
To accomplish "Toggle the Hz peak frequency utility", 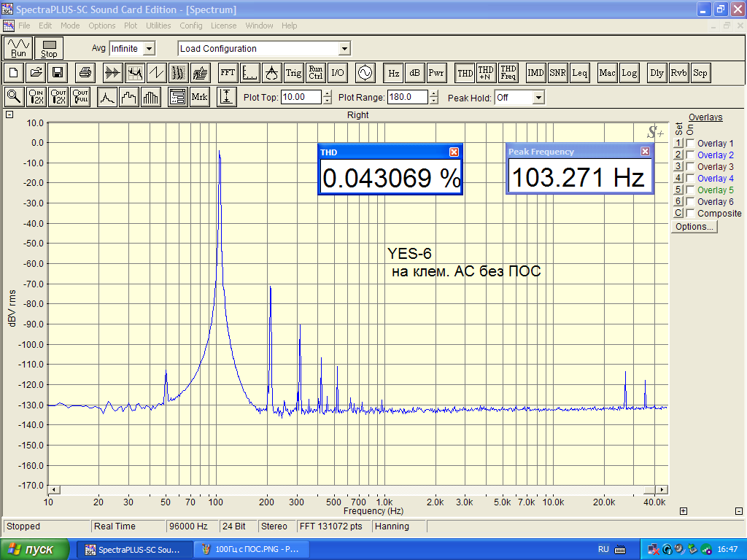I will click(x=393, y=72).
